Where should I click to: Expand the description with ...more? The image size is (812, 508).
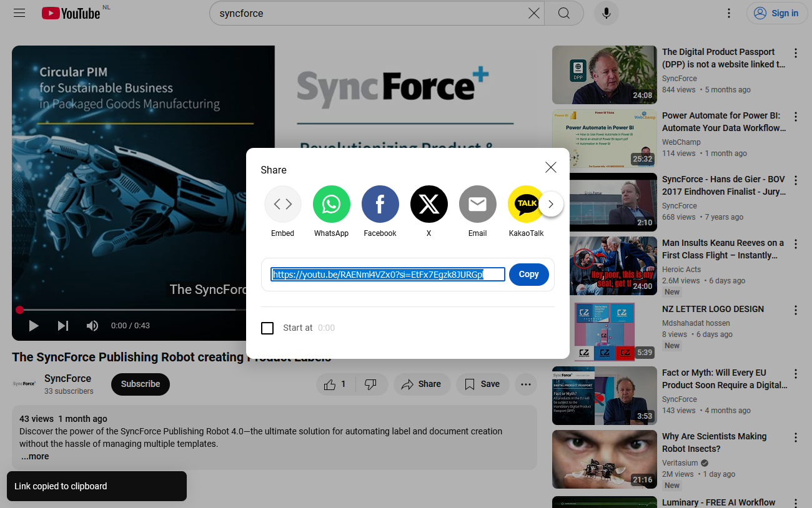(35, 456)
